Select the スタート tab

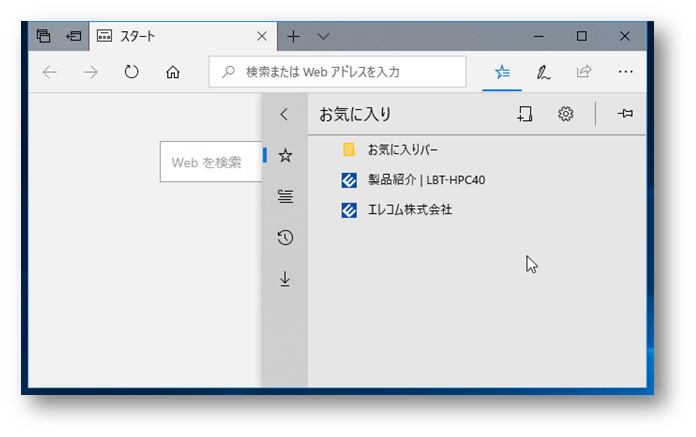click(x=183, y=36)
